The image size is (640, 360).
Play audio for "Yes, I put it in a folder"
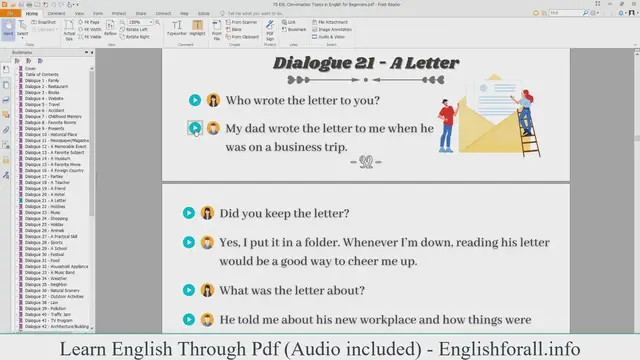(x=189, y=242)
